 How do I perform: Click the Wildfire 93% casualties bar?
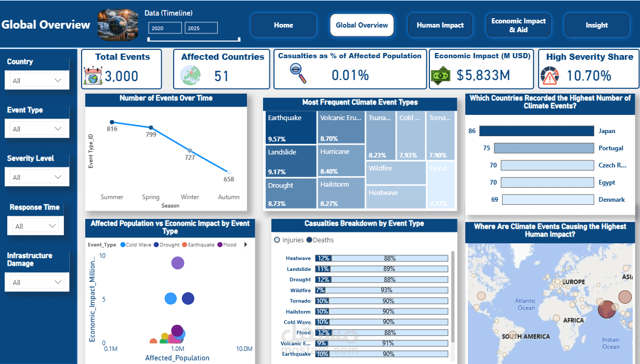[x=386, y=290]
